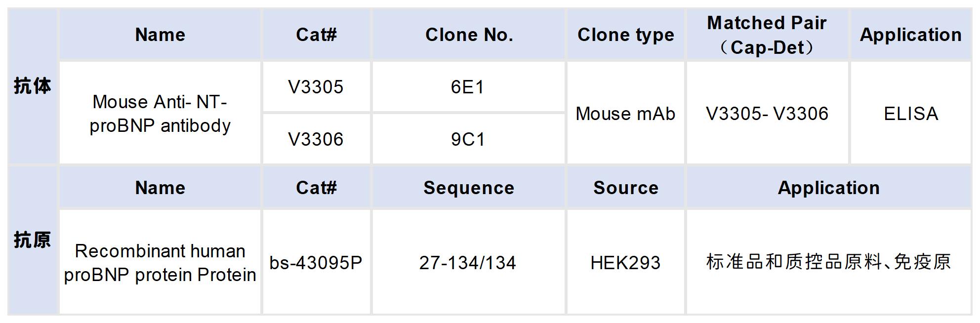Select the 6E1 clone number cell

tap(468, 87)
